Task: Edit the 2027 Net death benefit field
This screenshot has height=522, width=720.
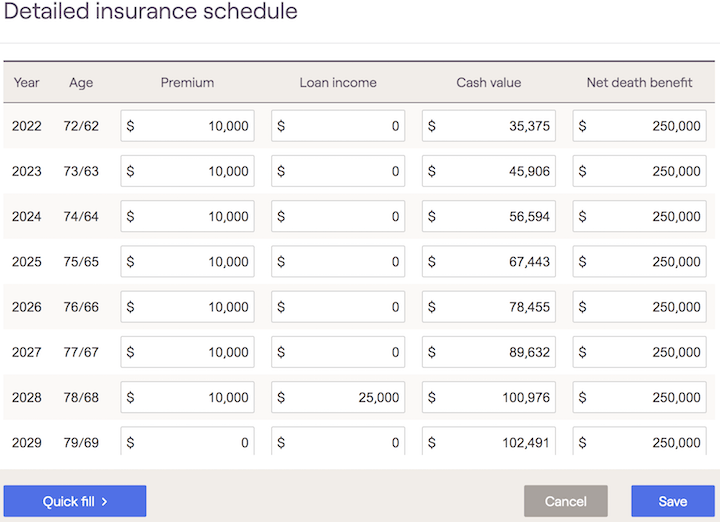Action: click(640, 352)
